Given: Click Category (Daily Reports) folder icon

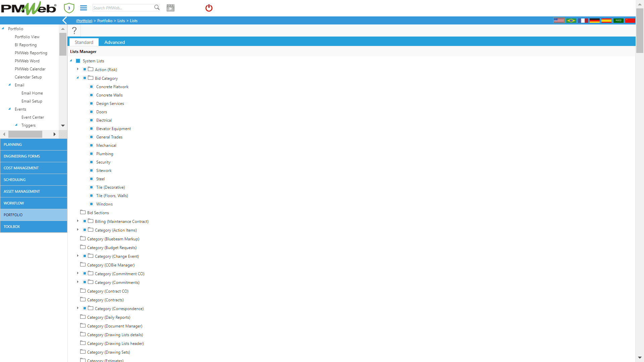Looking at the screenshot, I should coord(83,317).
